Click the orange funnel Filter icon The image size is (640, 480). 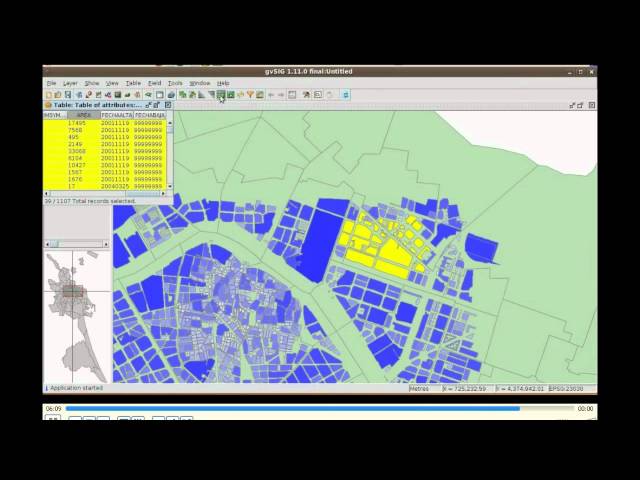tap(250, 95)
